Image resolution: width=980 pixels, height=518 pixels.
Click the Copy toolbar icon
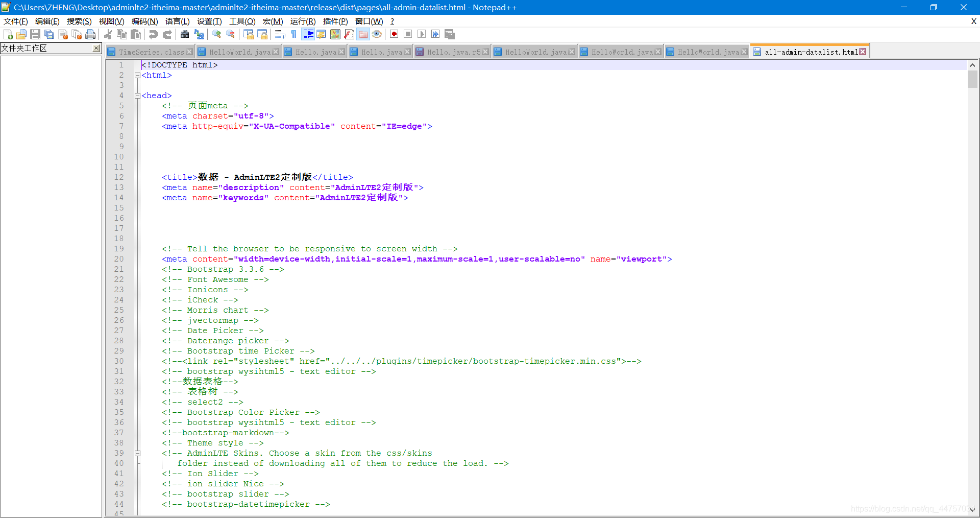tap(122, 34)
